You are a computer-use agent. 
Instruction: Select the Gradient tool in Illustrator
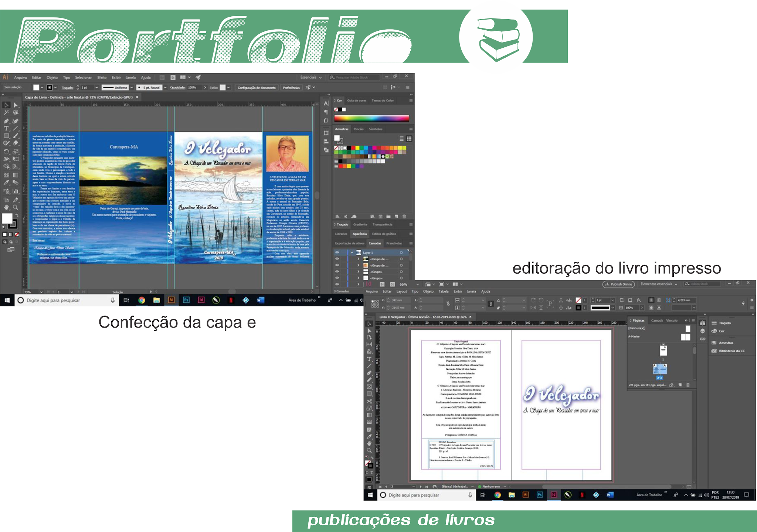point(16,175)
